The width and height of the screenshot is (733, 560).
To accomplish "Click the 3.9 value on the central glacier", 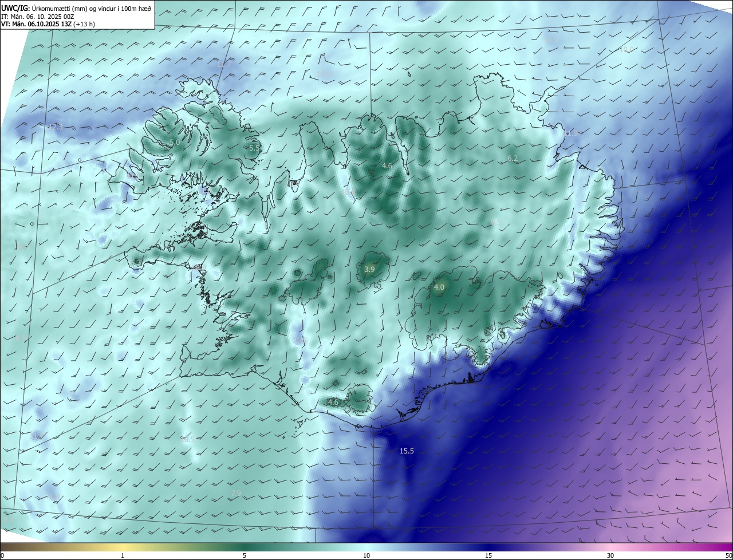I will (369, 269).
